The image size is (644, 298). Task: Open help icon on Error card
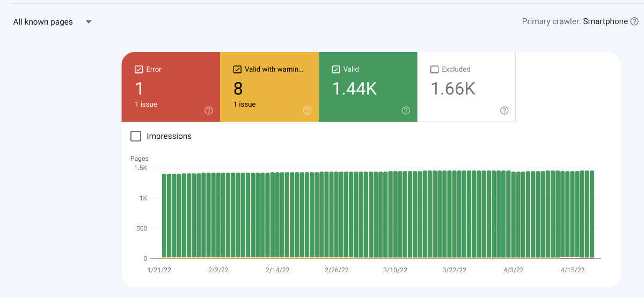coord(209,110)
